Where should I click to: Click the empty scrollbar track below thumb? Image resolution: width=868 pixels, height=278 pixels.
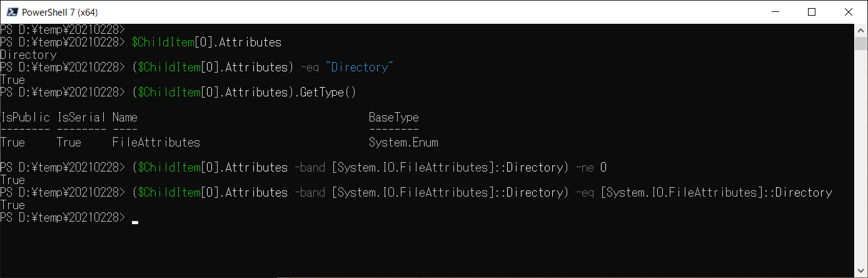[x=861, y=157]
